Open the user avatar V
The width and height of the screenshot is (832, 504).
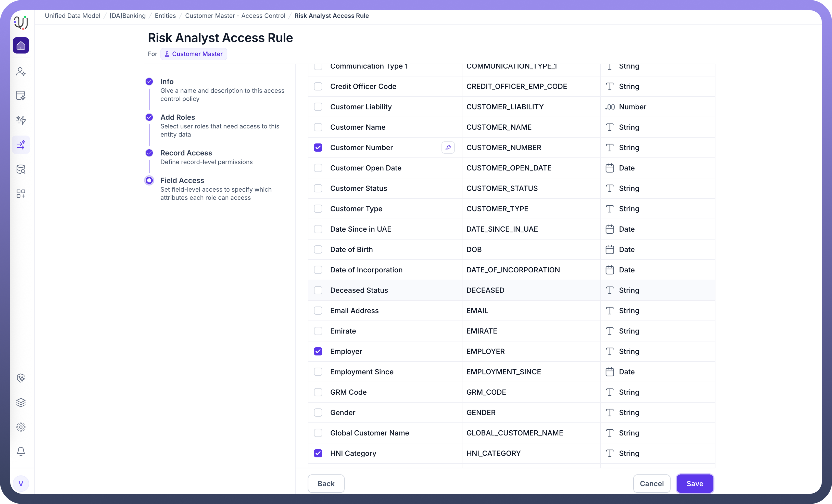(x=21, y=483)
